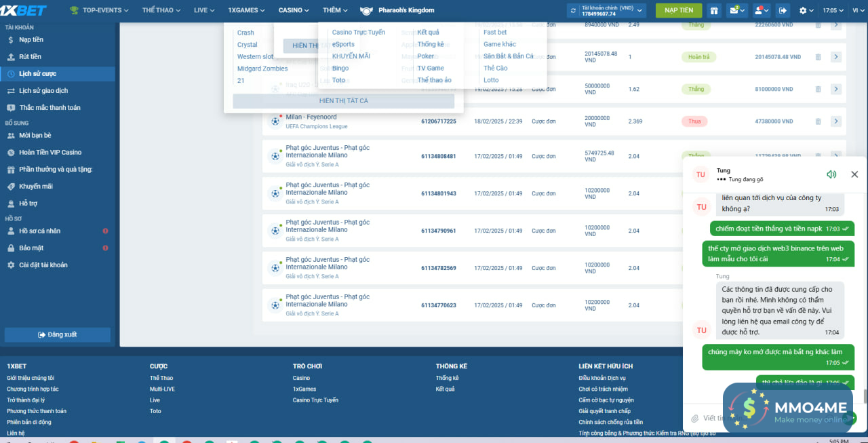Expand the THỂ THAO dropdown
Viewport: 868px width, 443px height.
pyautogui.click(x=162, y=10)
